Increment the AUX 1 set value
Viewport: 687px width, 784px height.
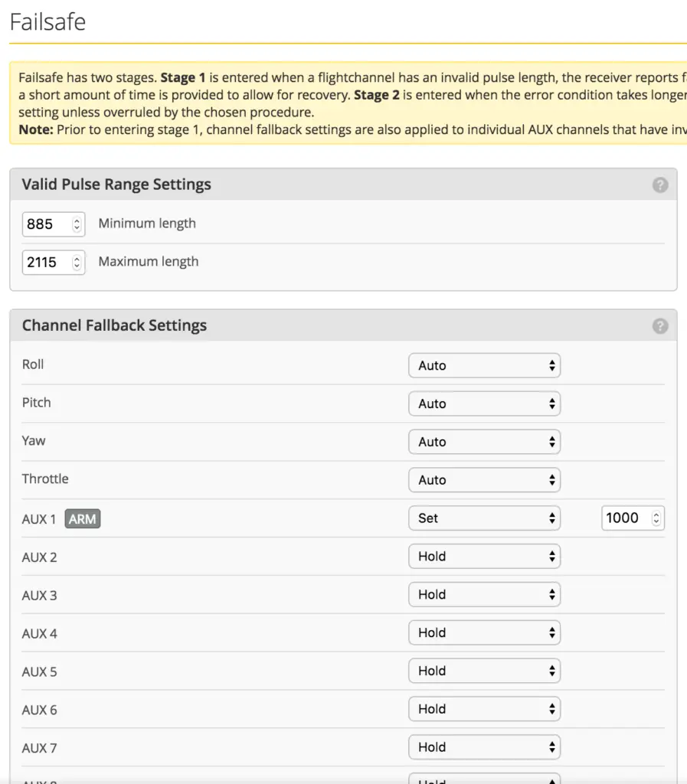[x=656, y=514]
